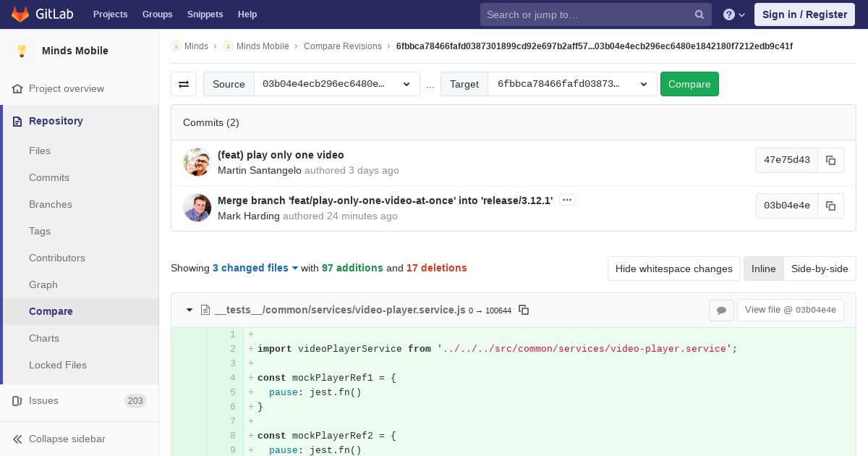Open Graph in the sidebar
Image resolution: width=868 pixels, height=456 pixels.
click(x=43, y=284)
